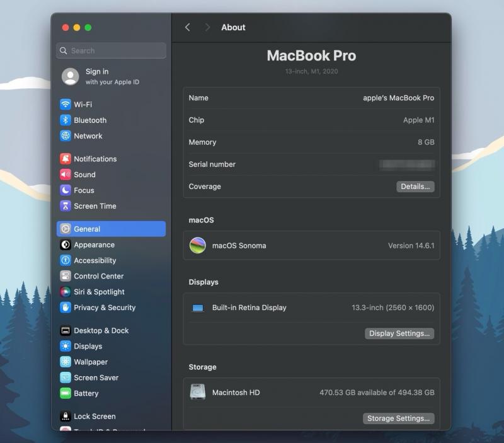Open coverage Details button
504x443 pixels.
tap(415, 187)
